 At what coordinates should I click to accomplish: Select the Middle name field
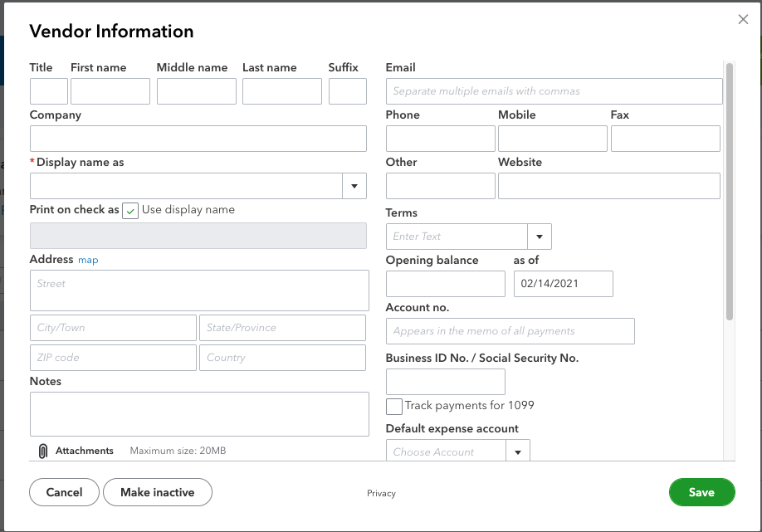tap(197, 91)
